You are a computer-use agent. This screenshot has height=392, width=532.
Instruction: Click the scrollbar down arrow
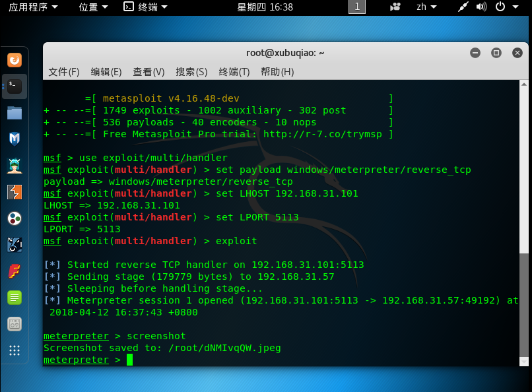pyautogui.click(x=524, y=362)
